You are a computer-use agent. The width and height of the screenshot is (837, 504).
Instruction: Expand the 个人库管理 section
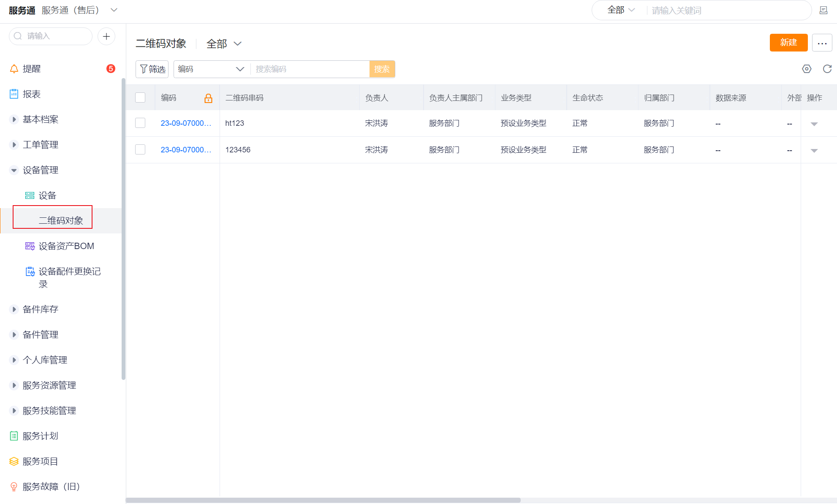click(x=14, y=360)
